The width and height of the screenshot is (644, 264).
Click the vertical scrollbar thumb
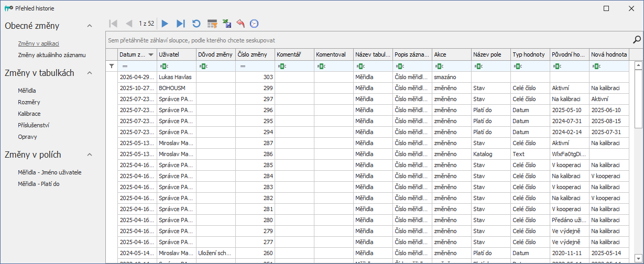click(638, 100)
